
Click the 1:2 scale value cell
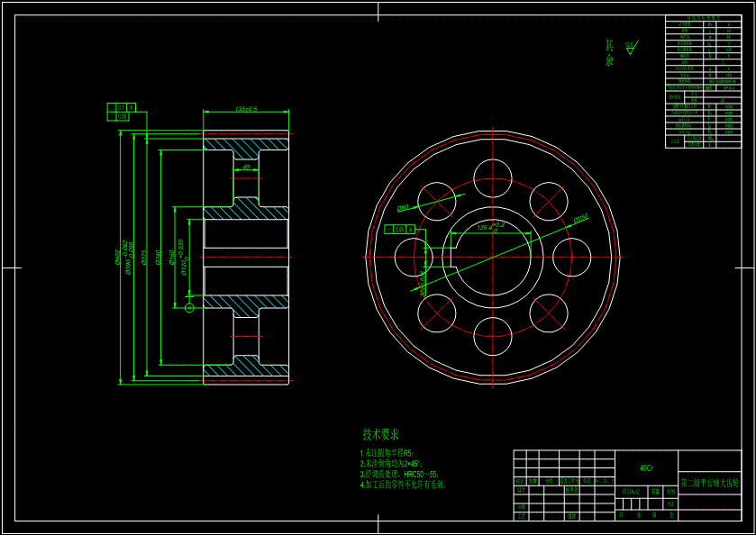pos(670,503)
